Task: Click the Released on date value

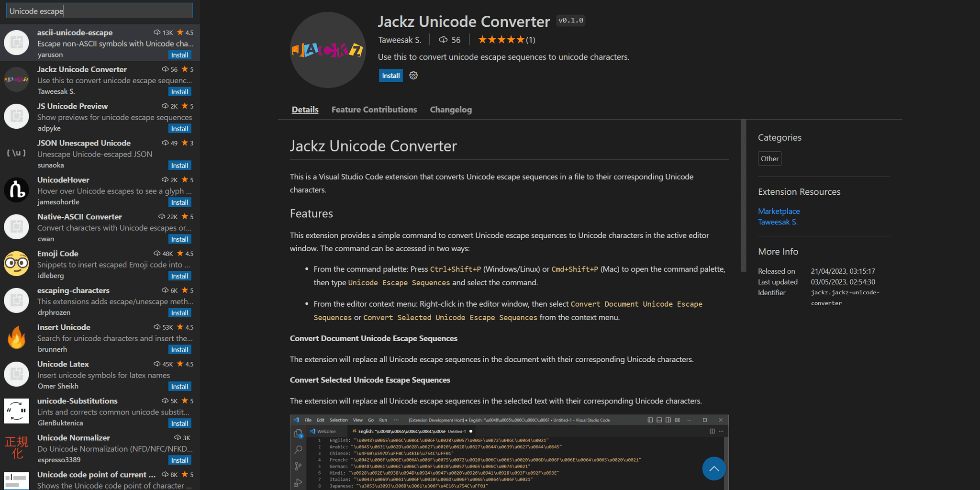Action: pos(843,271)
